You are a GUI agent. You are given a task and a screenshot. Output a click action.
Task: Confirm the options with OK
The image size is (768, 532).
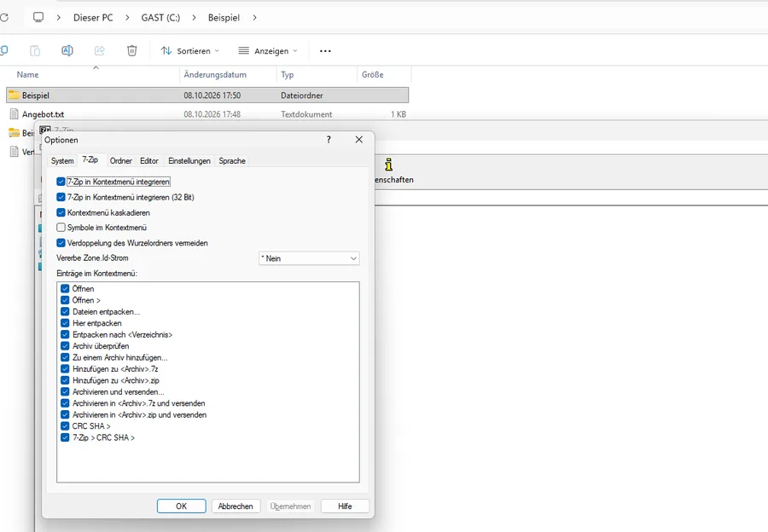click(181, 506)
